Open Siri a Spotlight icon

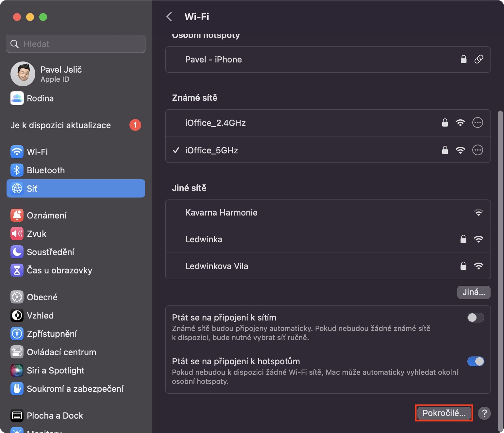[x=17, y=370]
